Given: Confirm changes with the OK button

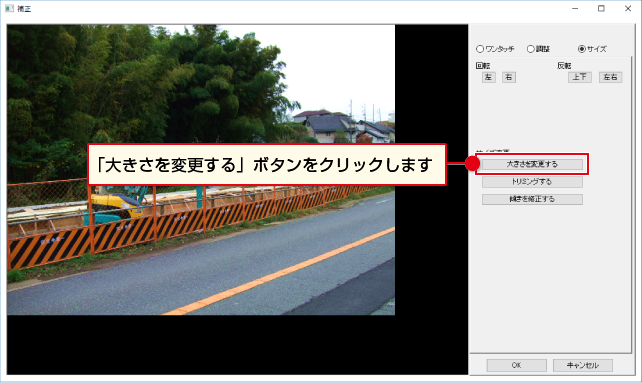Looking at the screenshot, I should [x=516, y=365].
